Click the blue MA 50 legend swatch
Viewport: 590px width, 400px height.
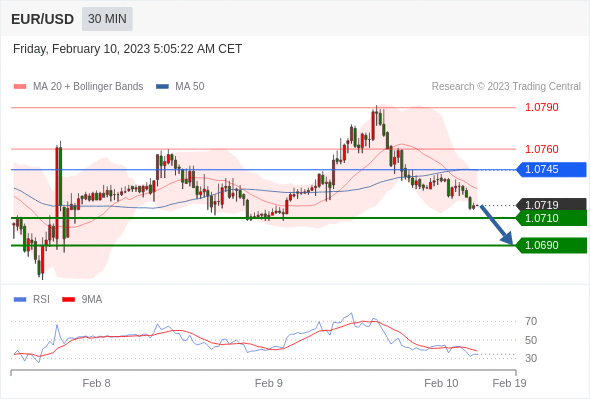pos(163,87)
